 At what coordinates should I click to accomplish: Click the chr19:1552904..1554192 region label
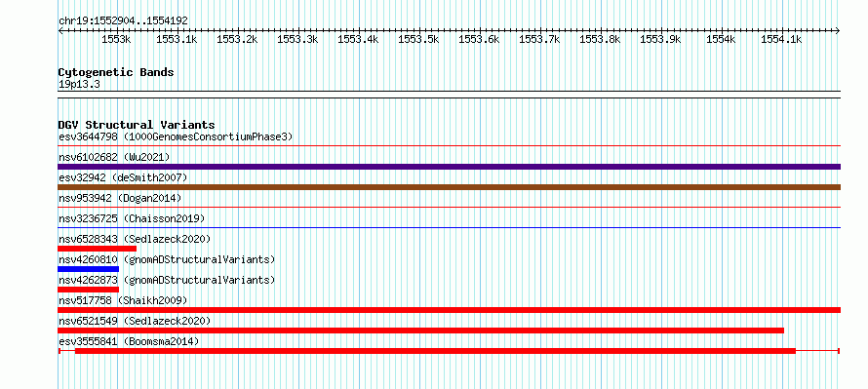pyautogui.click(x=123, y=21)
